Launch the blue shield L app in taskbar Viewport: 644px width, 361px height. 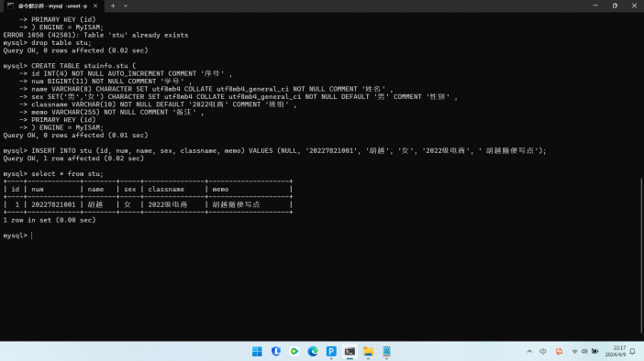tap(275, 352)
